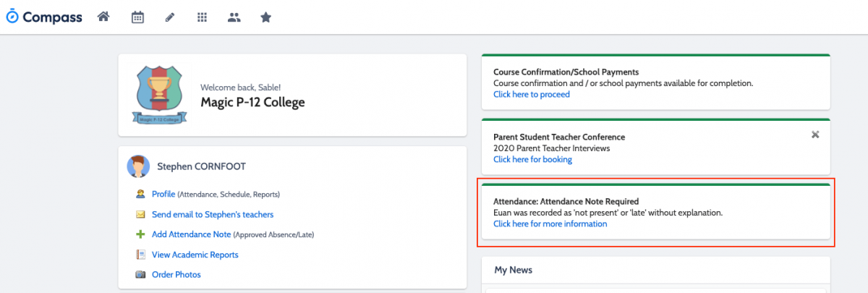Open Stephen's Profile link
This screenshot has width=868, height=293.
coord(163,194)
